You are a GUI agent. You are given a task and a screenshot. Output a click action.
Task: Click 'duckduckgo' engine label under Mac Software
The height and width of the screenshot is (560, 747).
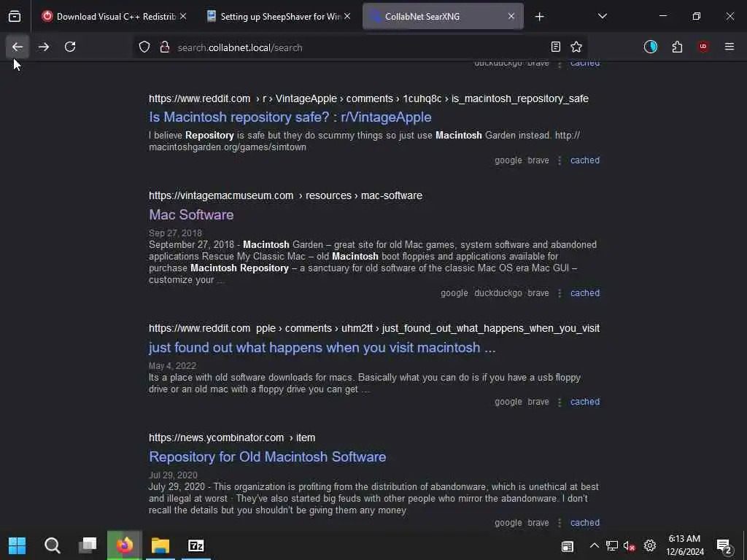[x=498, y=293]
